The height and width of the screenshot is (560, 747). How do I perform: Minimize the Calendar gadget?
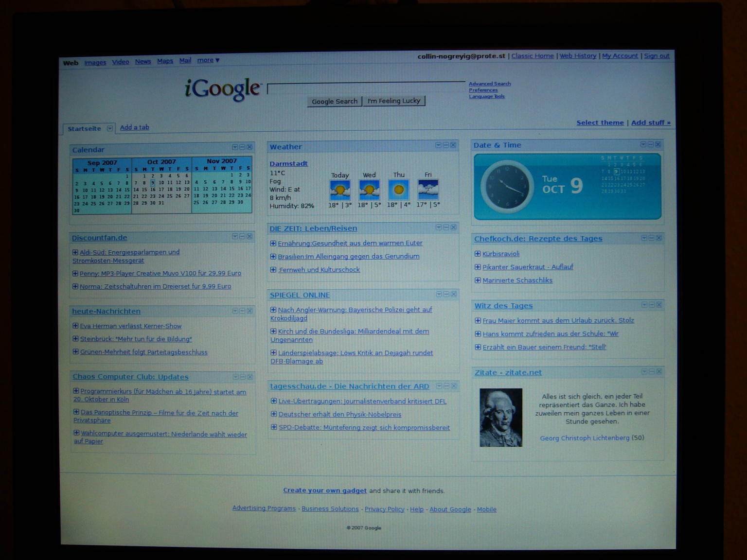point(242,147)
